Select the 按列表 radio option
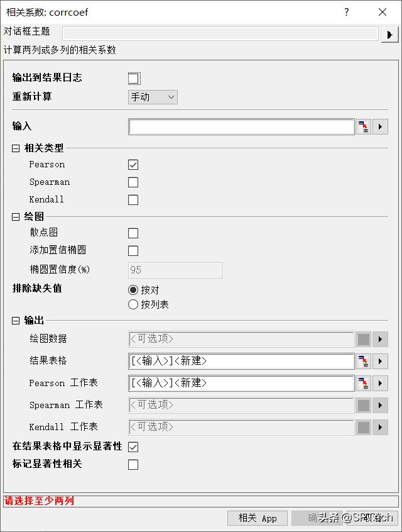The width and height of the screenshot is (402, 532). (x=133, y=304)
